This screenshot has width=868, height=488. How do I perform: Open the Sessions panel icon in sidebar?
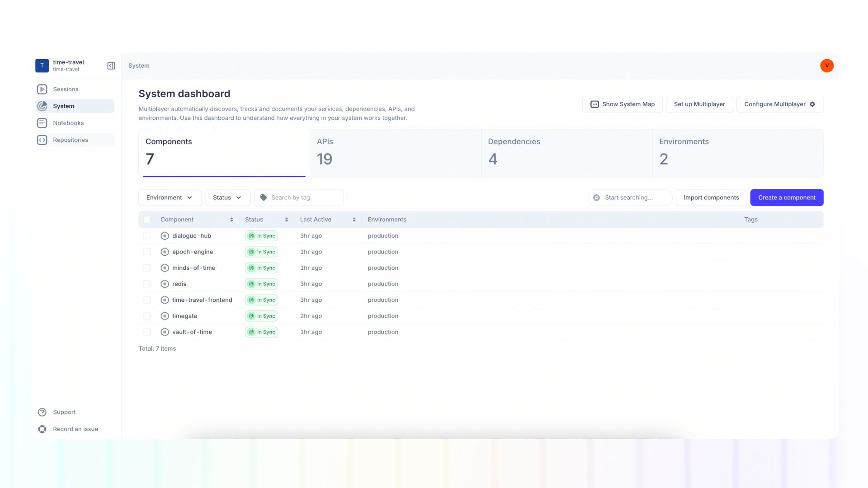[x=42, y=89]
